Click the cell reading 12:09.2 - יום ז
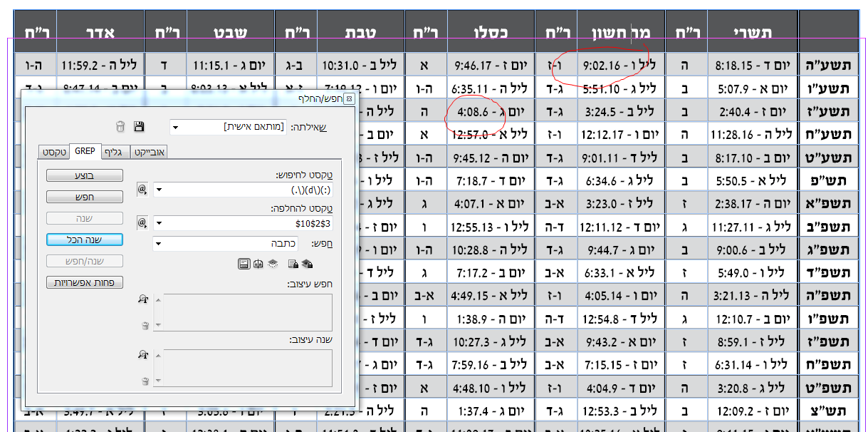Image resolution: width=868 pixels, height=432 pixels. click(x=753, y=410)
